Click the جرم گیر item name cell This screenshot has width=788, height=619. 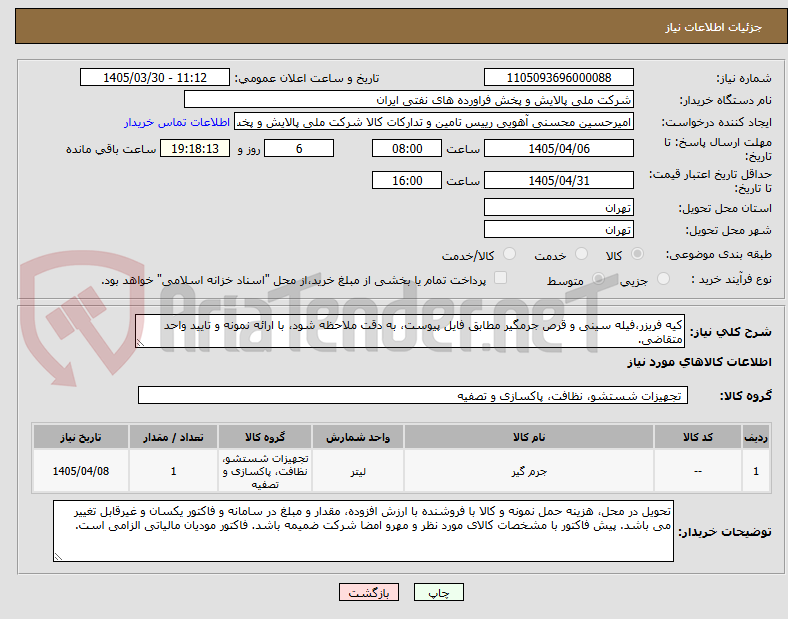tap(529, 471)
